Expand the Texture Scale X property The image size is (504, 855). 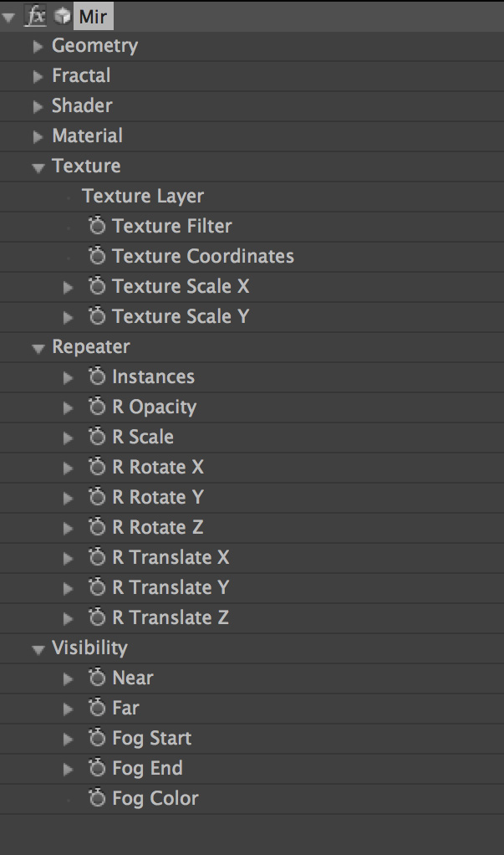click(68, 287)
